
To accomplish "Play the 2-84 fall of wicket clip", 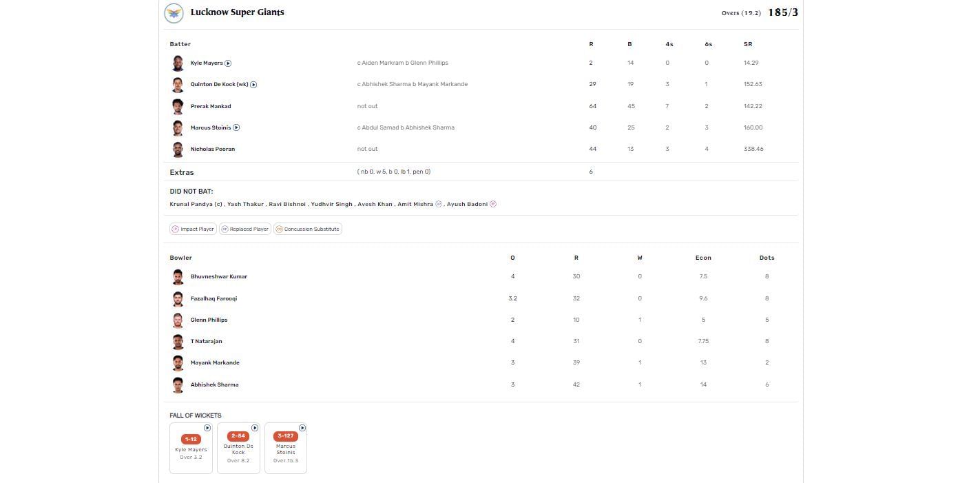I will click(x=255, y=428).
